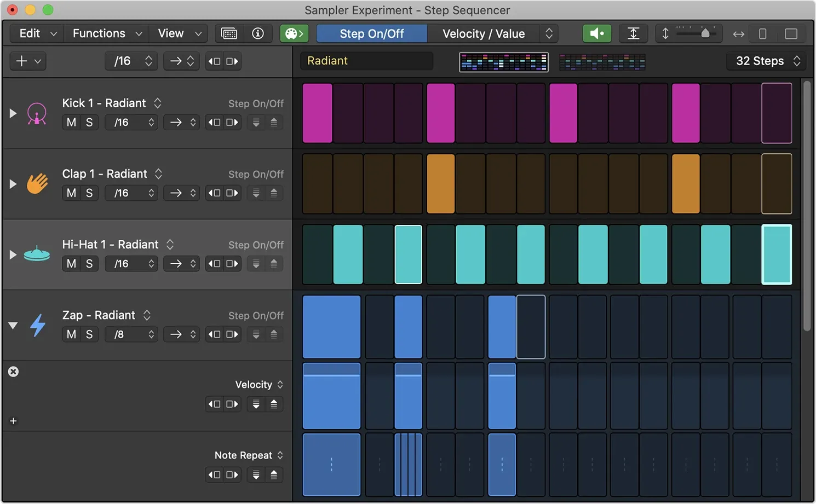
Task: Expand the Kick 1 - Radiant row
Action: [x=13, y=113]
